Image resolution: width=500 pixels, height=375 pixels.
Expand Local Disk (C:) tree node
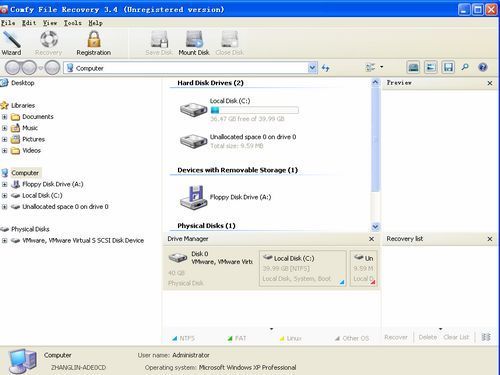(4, 195)
